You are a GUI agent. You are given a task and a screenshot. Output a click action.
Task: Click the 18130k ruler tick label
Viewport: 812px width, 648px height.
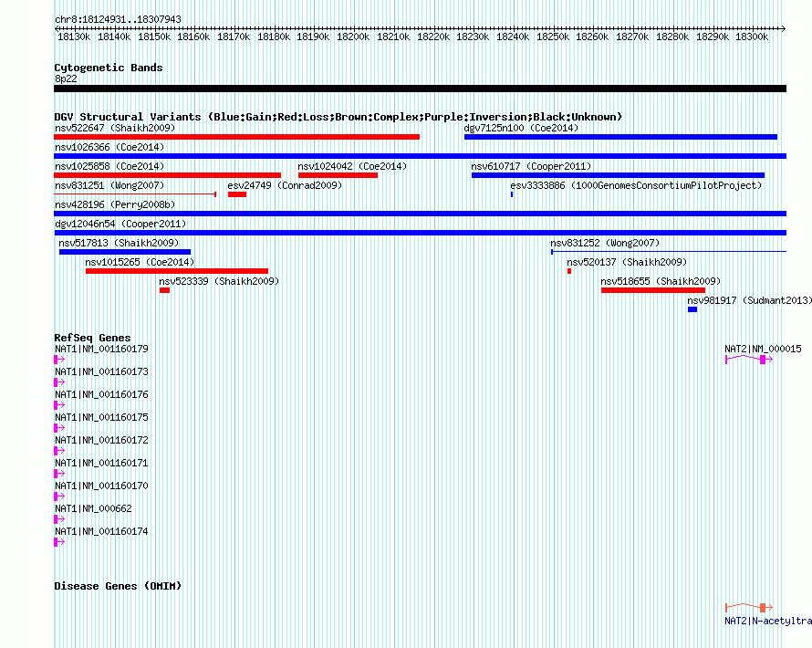point(74,37)
